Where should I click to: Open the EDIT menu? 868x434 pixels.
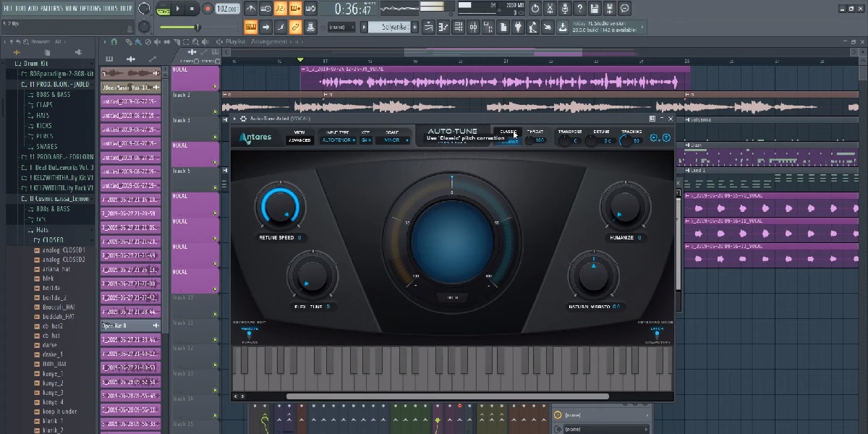[x=20, y=8]
